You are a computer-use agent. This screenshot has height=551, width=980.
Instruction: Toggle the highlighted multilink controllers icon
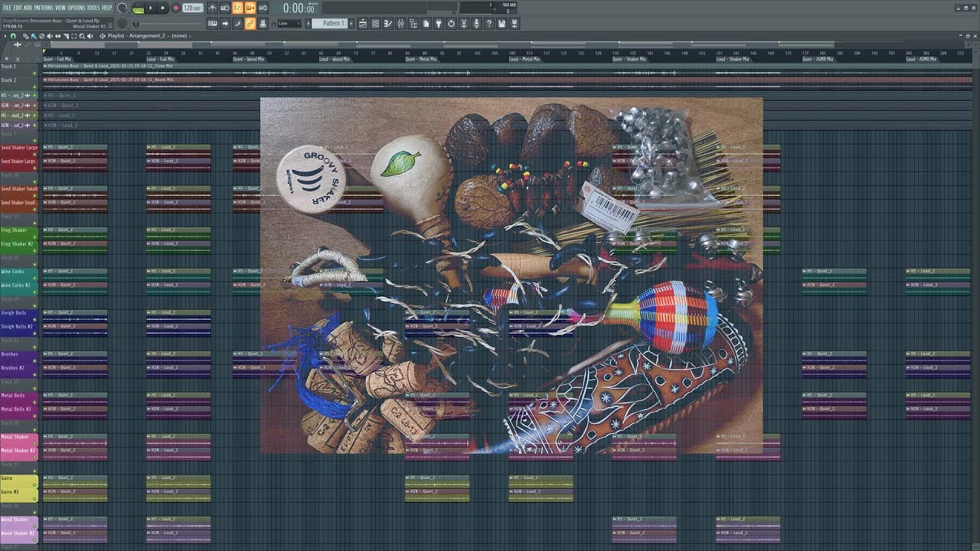tap(250, 23)
